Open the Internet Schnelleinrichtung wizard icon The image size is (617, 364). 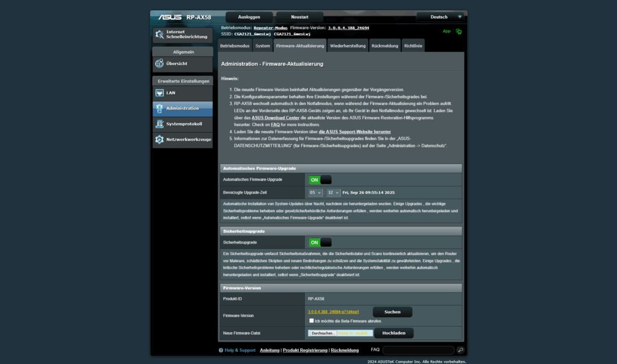[160, 34]
